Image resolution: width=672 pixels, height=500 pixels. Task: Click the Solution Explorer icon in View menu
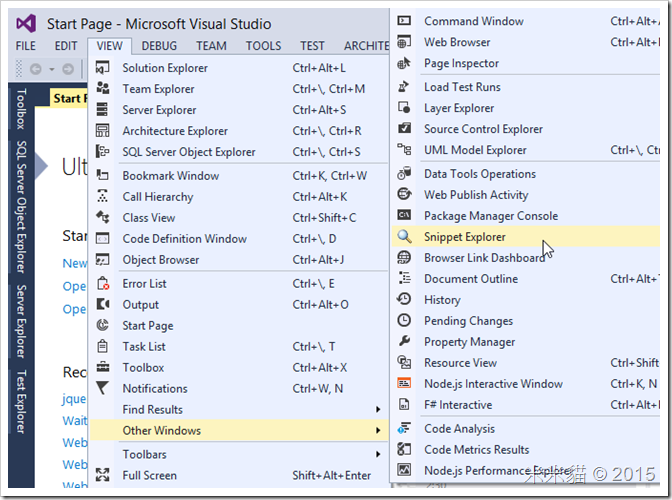pos(103,68)
